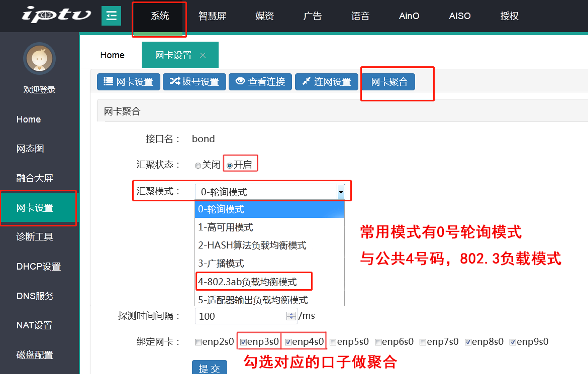The height and width of the screenshot is (374, 588).
Task: Open the 智慧屏 top menu
Action: pos(212,16)
